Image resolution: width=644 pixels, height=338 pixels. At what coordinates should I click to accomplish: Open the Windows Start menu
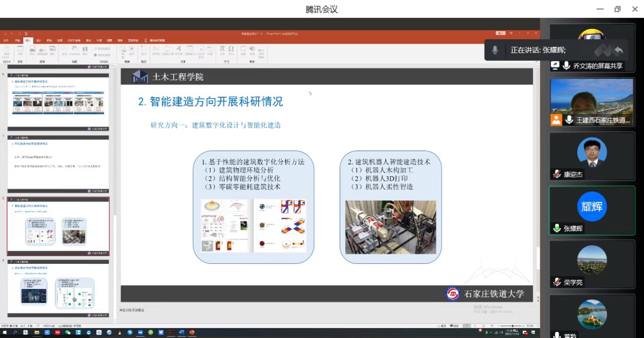pos(4,332)
